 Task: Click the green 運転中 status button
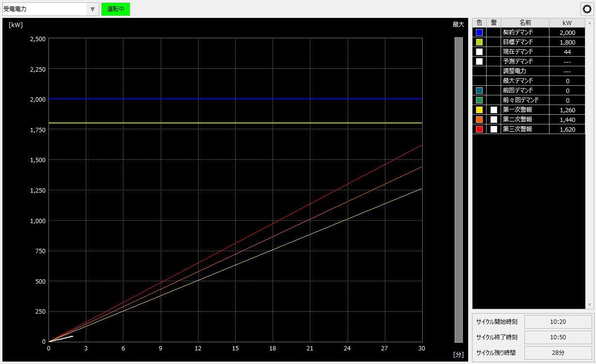point(116,9)
